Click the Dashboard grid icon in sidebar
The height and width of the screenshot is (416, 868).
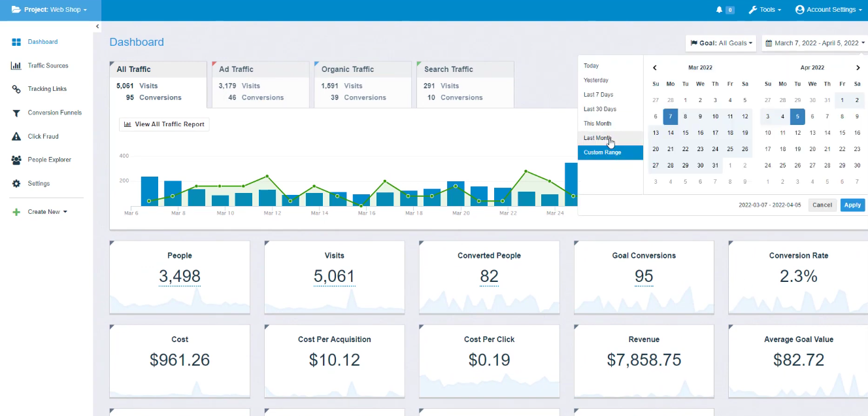pos(16,42)
